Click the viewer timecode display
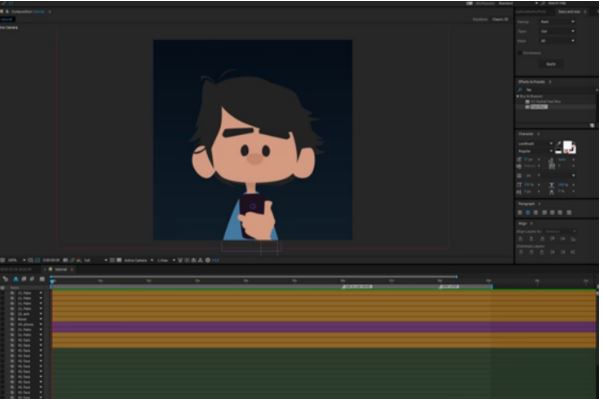 (51, 260)
